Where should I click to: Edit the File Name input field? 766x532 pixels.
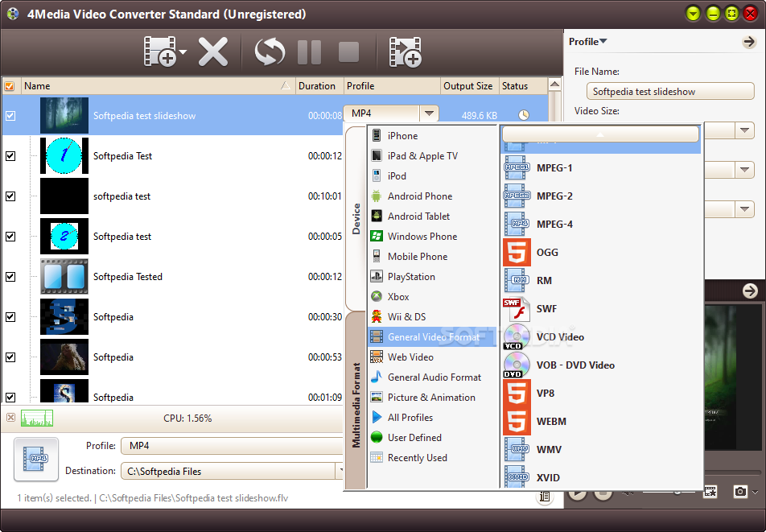pyautogui.click(x=669, y=92)
